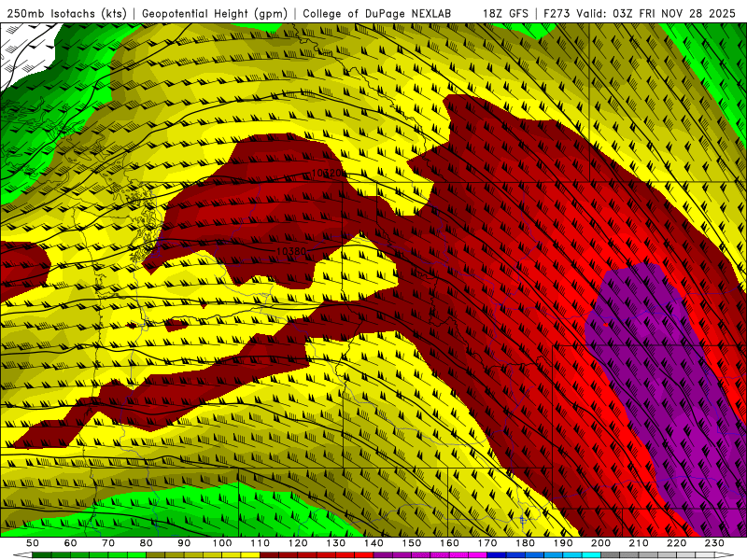This screenshot has width=747, height=560.
Task: Click the colorbar value 80
Action: pyautogui.click(x=147, y=543)
